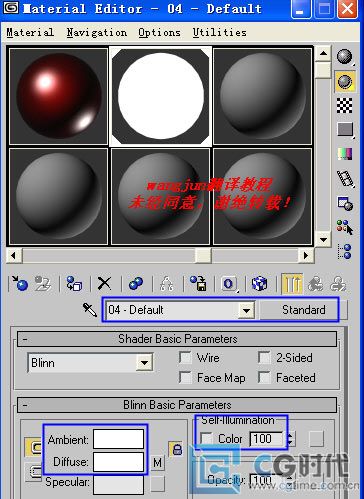The width and height of the screenshot is (364, 499).
Task: Click the Self-Illumination value field 100
Action: (267, 439)
